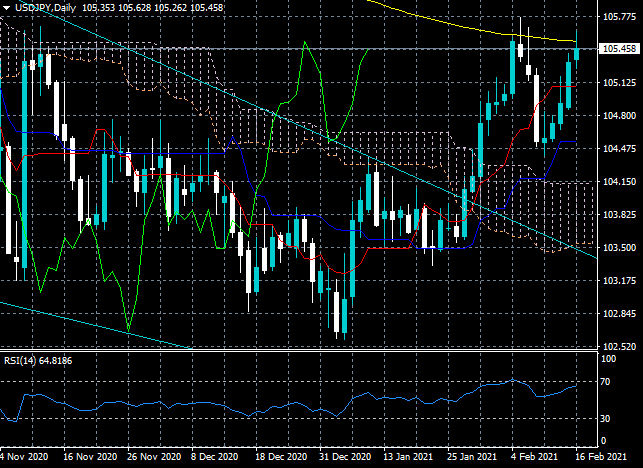Click the 104.150 price scale label
Screen dimensions: 643x468
[619, 182]
